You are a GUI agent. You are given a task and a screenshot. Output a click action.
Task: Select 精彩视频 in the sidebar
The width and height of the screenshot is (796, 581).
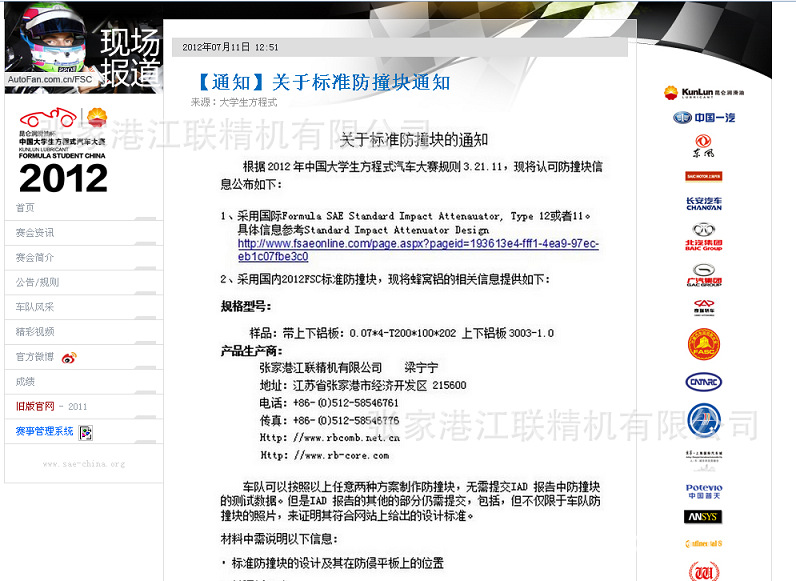point(35,332)
